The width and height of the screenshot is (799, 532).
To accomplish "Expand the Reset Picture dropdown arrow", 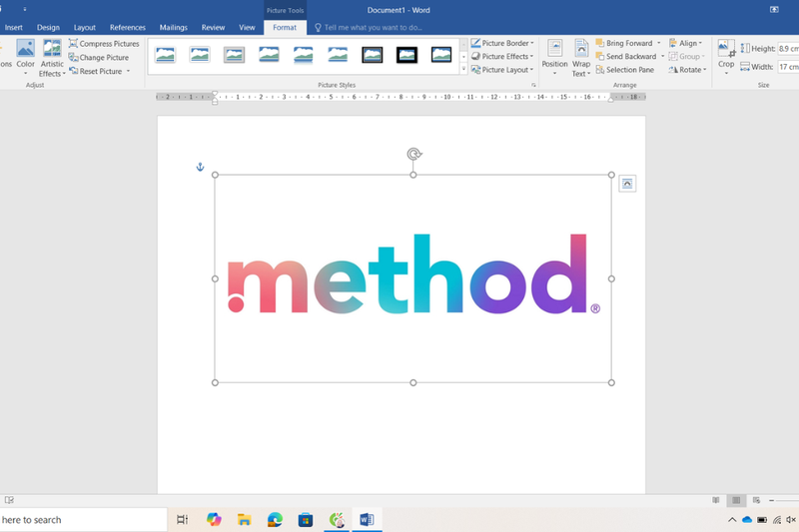I will point(129,71).
